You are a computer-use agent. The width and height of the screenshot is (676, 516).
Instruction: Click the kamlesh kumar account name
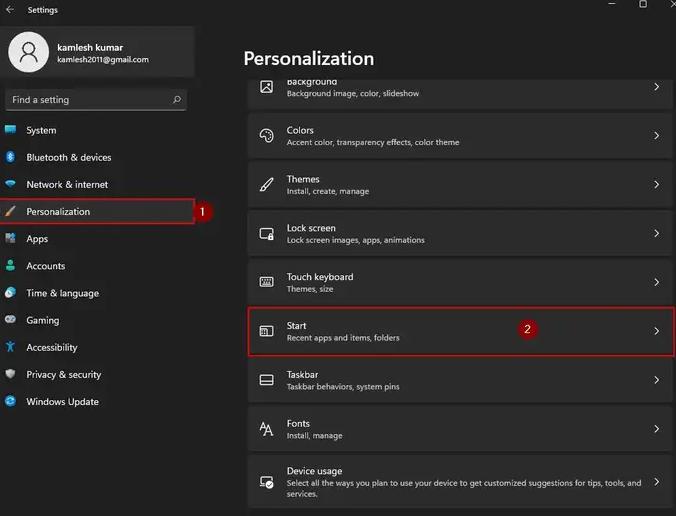click(90, 47)
